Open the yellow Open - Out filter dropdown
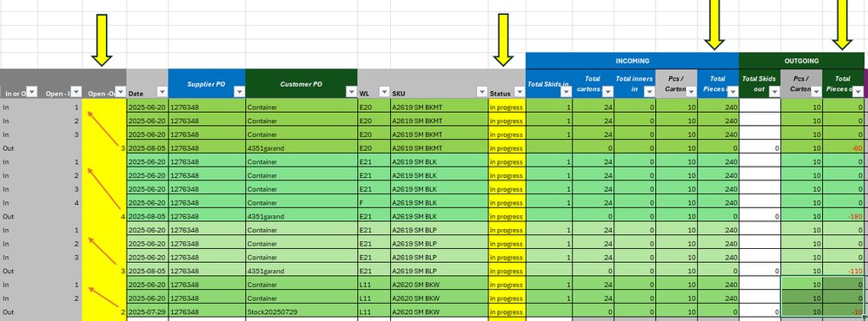This screenshot has height=321, width=868. pyautogui.click(x=120, y=92)
